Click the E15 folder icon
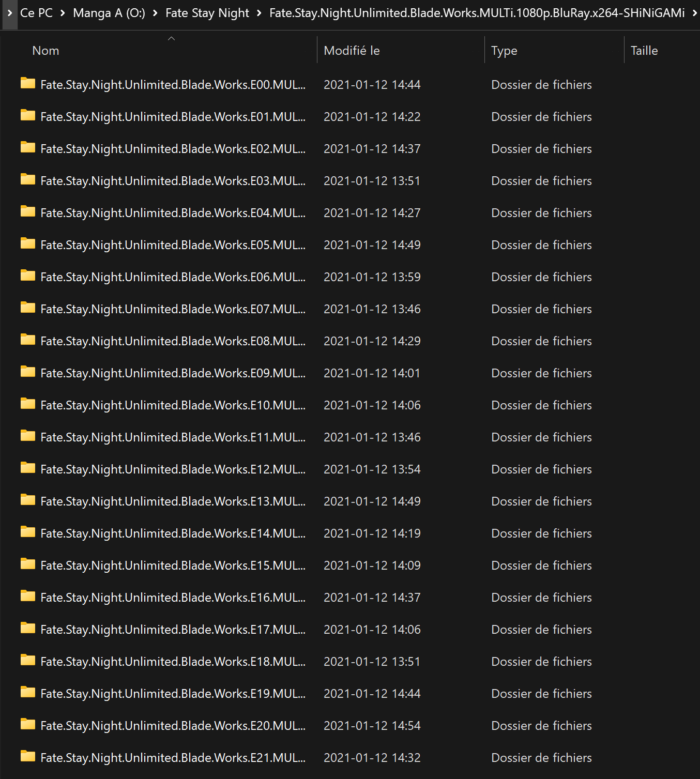The height and width of the screenshot is (779, 700). click(x=28, y=564)
